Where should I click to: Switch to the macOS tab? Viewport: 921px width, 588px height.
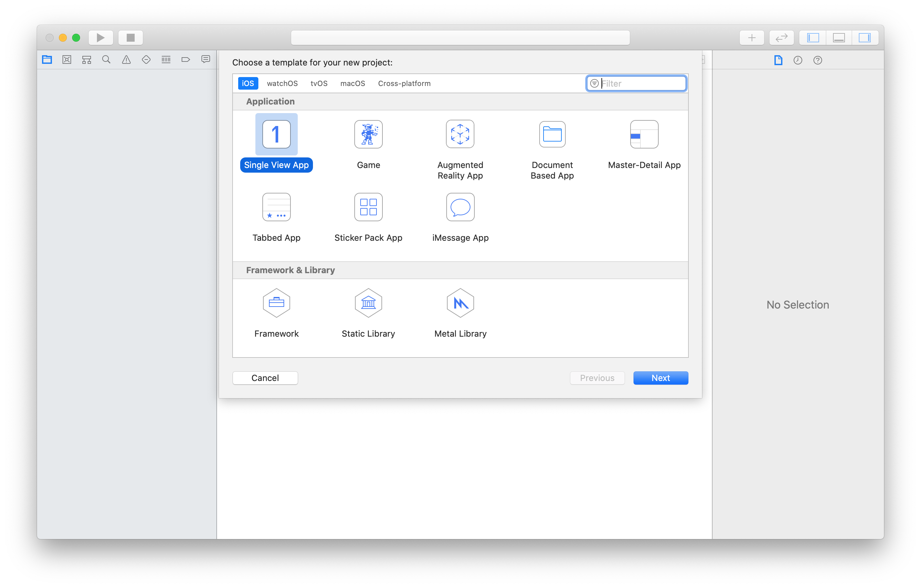353,83
